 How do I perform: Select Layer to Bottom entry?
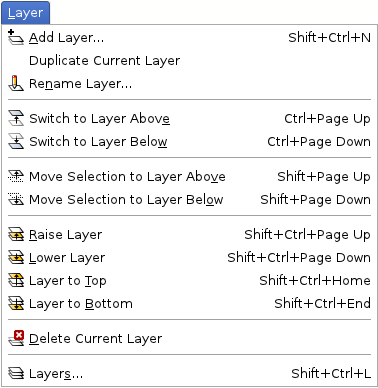(189, 303)
